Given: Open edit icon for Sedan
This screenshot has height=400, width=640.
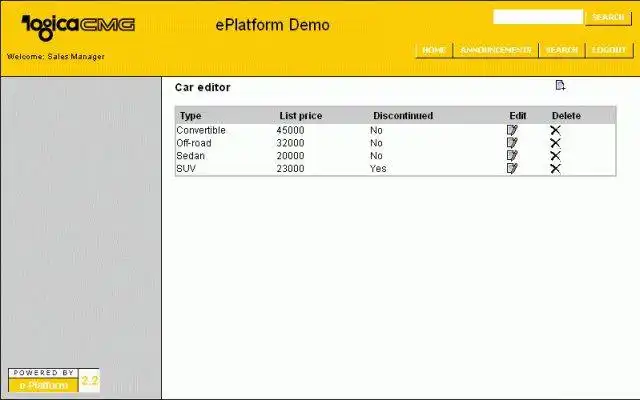Looking at the screenshot, I should point(512,156).
